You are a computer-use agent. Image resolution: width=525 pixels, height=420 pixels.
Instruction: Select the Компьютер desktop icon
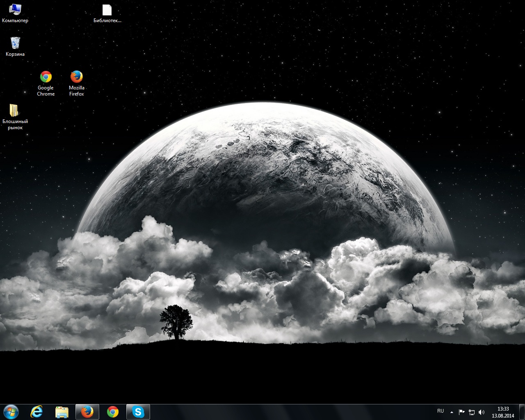[x=15, y=13]
